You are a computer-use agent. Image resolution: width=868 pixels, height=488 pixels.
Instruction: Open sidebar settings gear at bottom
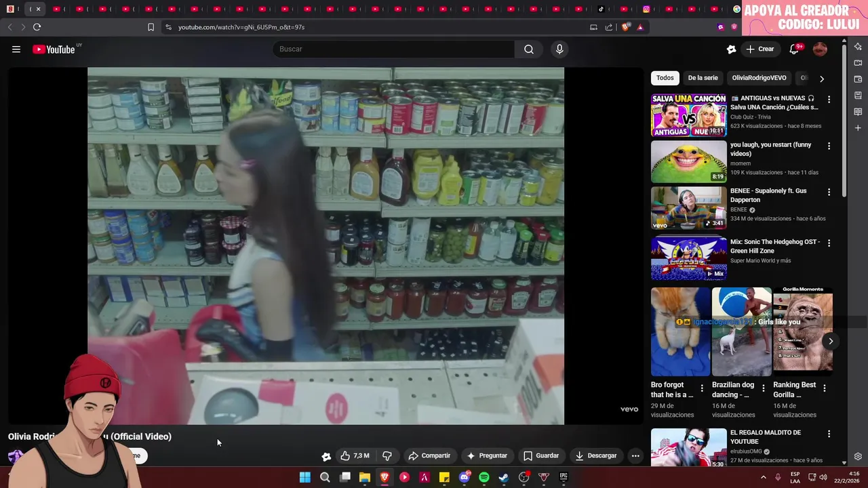pyautogui.click(x=858, y=456)
